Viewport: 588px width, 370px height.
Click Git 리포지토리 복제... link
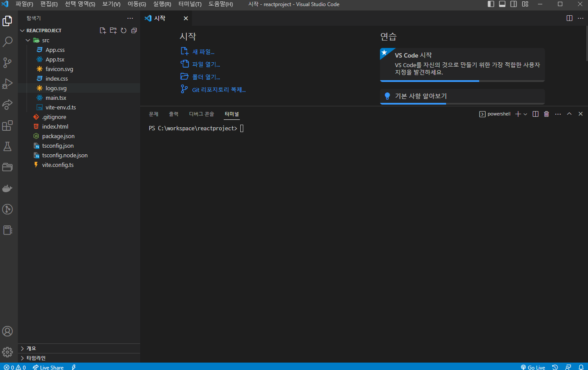[x=219, y=90]
